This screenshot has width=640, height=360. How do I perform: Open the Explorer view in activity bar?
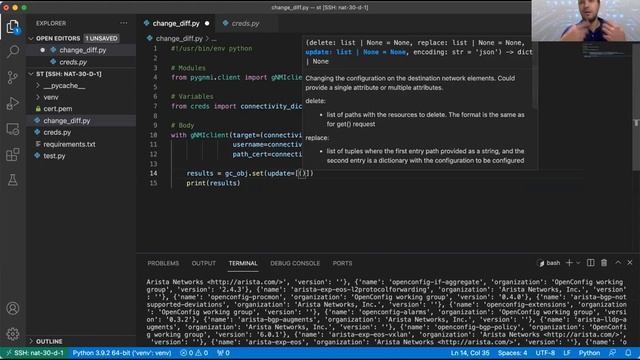[x=13, y=27]
